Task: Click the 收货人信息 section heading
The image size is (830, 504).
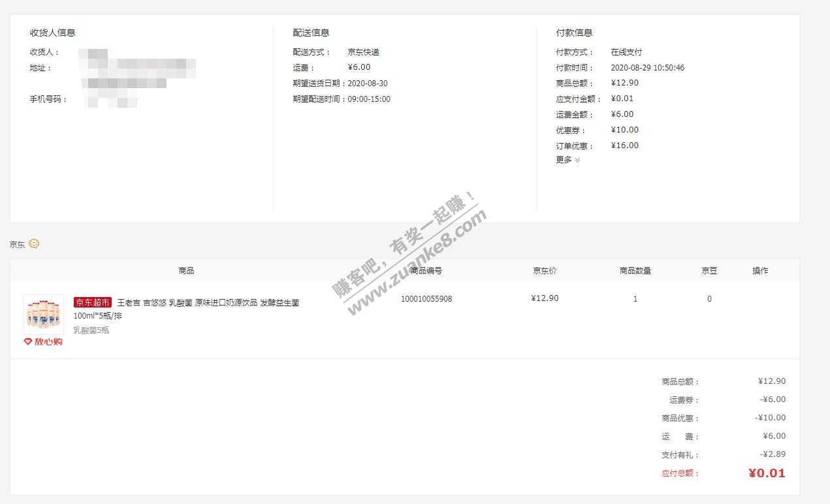Action: [52, 33]
